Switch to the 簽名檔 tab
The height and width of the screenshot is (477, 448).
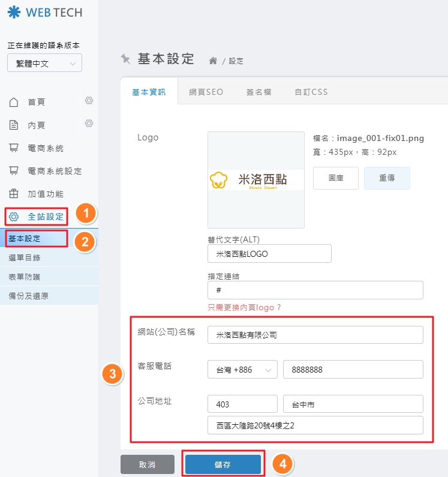(x=259, y=92)
